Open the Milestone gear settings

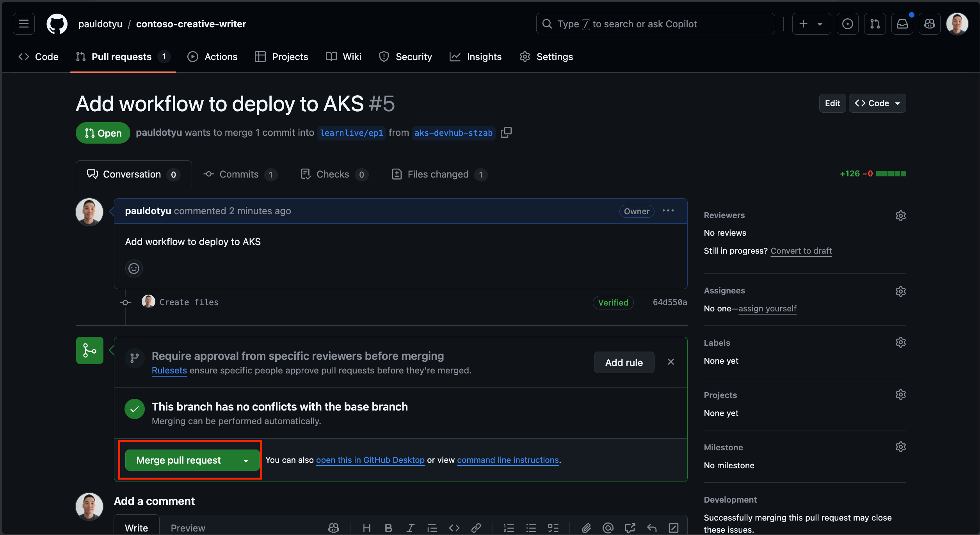coord(900,447)
